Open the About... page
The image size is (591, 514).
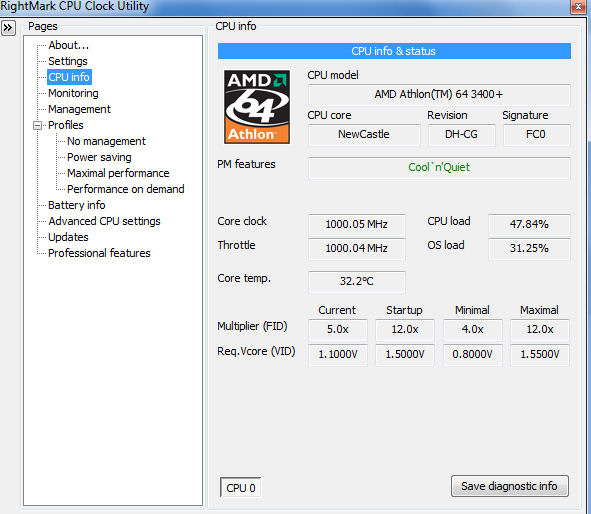69,45
